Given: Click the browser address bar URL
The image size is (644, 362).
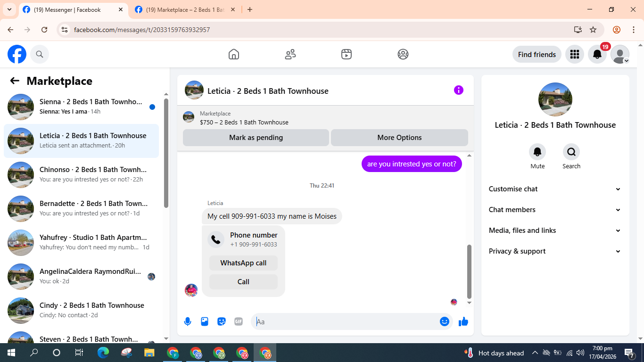Looking at the screenshot, I should [x=142, y=30].
